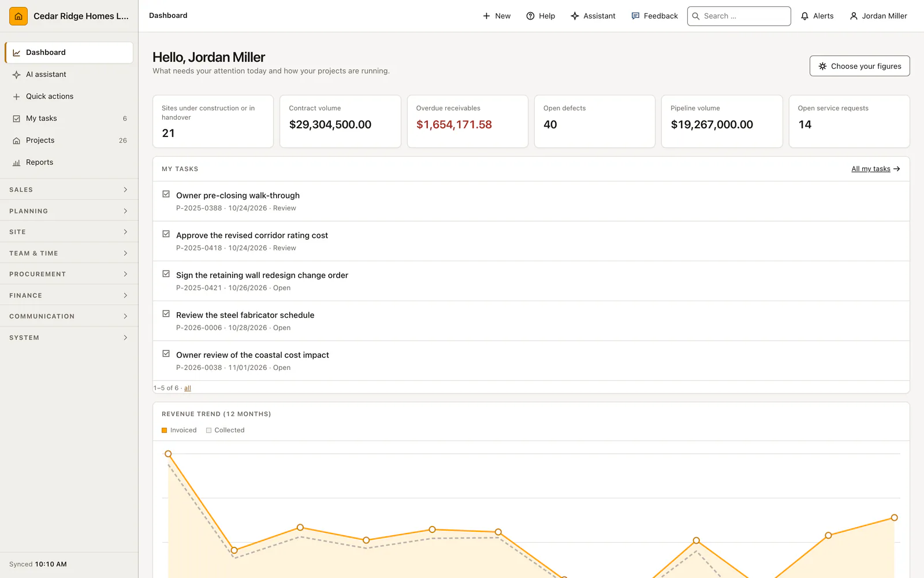Open Projects in the sidebar
The height and width of the screenshot is (578, 924).
69,140
